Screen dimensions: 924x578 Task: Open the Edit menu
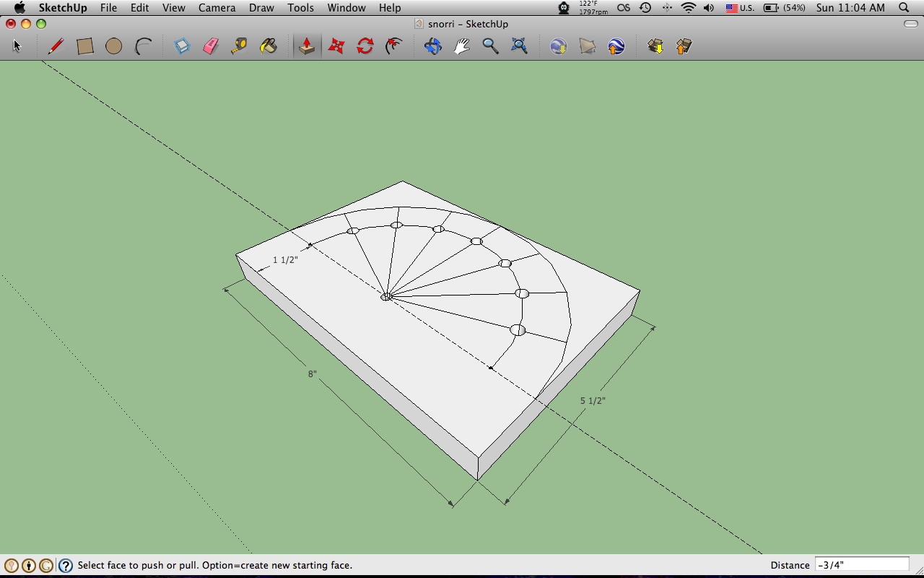[x=140, y=8]
